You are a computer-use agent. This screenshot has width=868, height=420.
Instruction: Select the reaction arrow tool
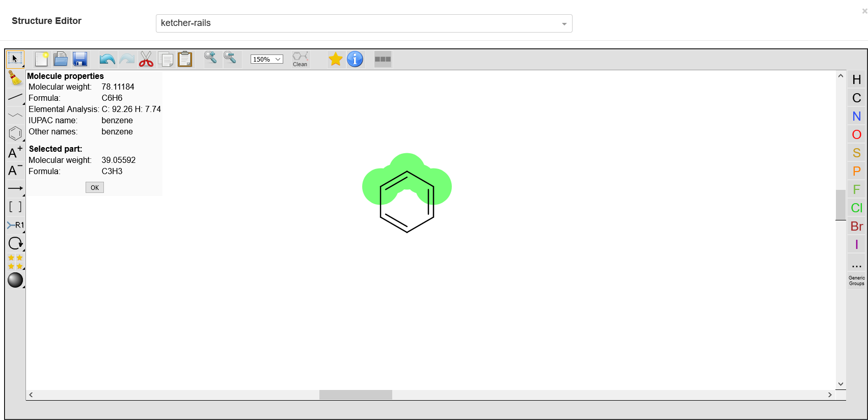pos(15,188)
